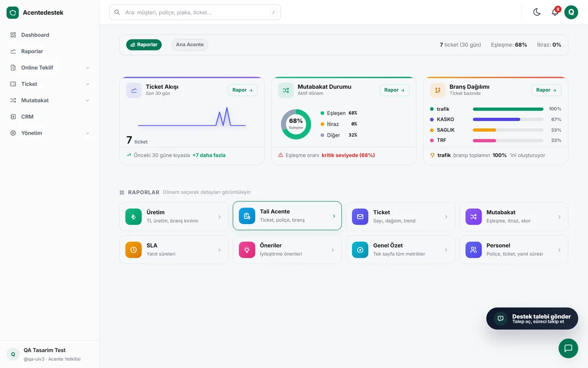
Task: Click the Üretim lira icon
Action: point(133,217)
